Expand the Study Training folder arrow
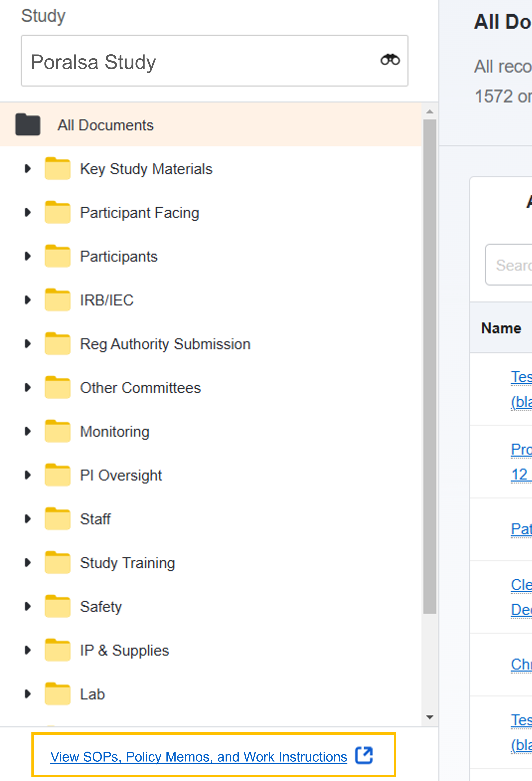This screenshot has width=532, height=781. point(28,563)
